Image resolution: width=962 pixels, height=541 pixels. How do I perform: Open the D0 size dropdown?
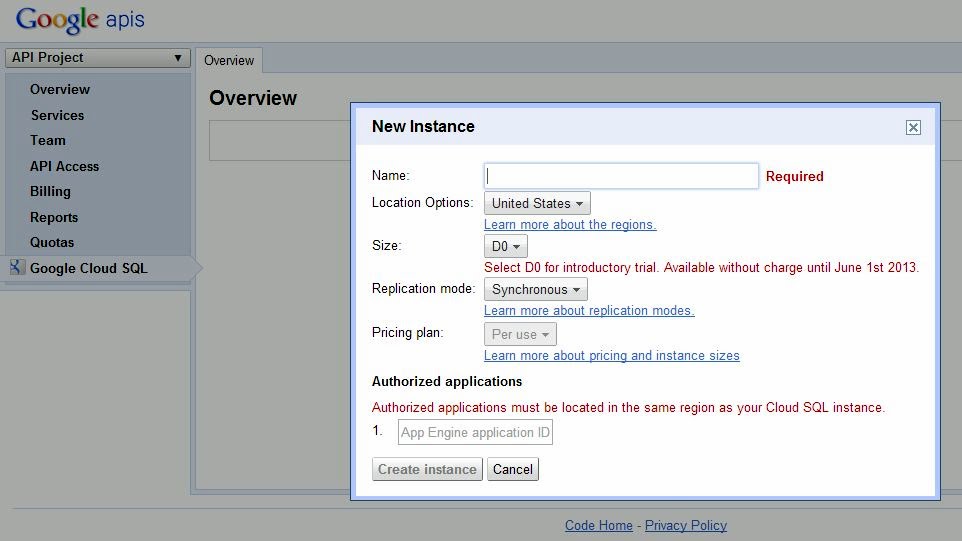click(505, 246)
